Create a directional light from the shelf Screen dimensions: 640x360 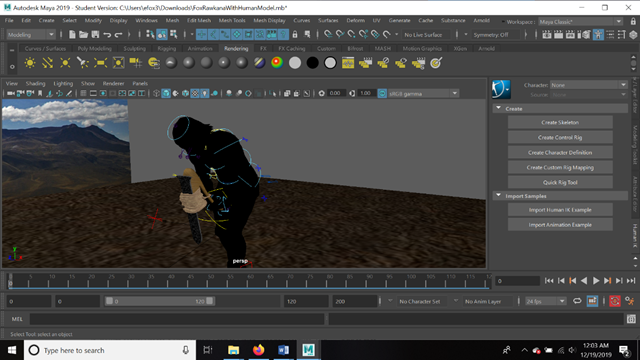(47, 63)
